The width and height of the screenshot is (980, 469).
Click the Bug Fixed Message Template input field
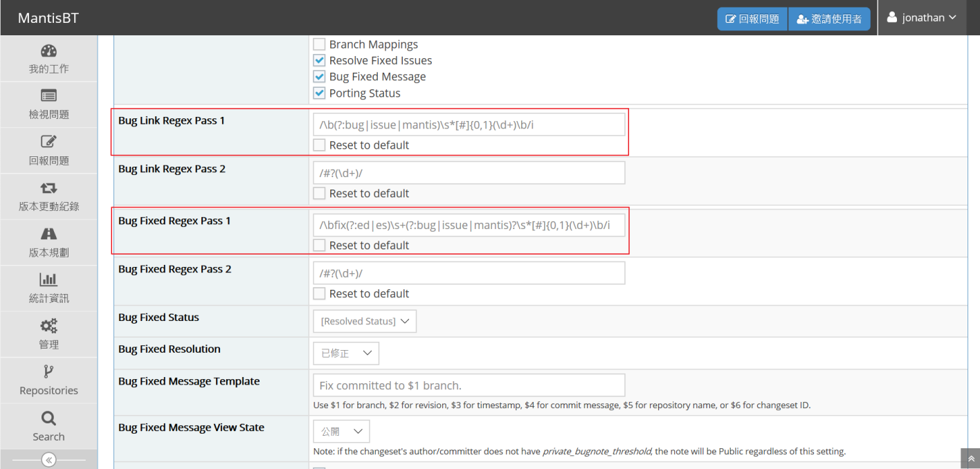point(469,385)
